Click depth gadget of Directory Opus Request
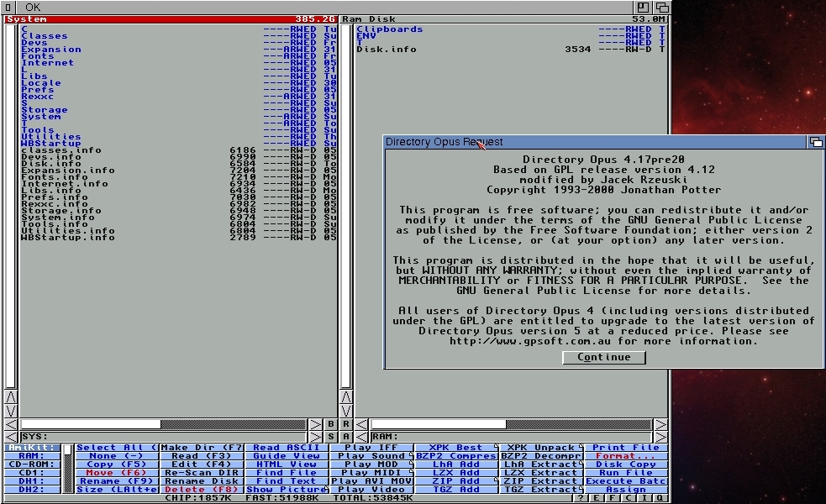The width and height of the screenshot is (826, 504). point(815,142)
